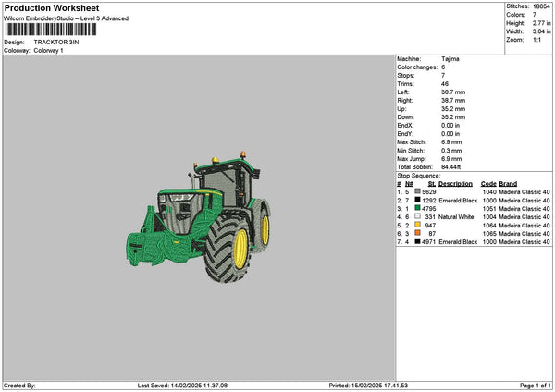Image resolution: width=555 pixels, height=392 pixels.
Task: Click the St. column header
Action: (431, 184)
